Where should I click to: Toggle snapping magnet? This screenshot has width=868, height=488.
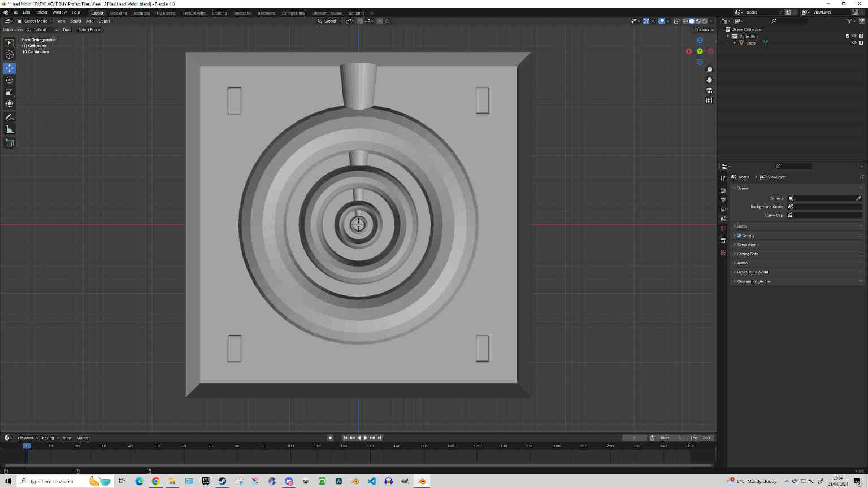(361, 21)
